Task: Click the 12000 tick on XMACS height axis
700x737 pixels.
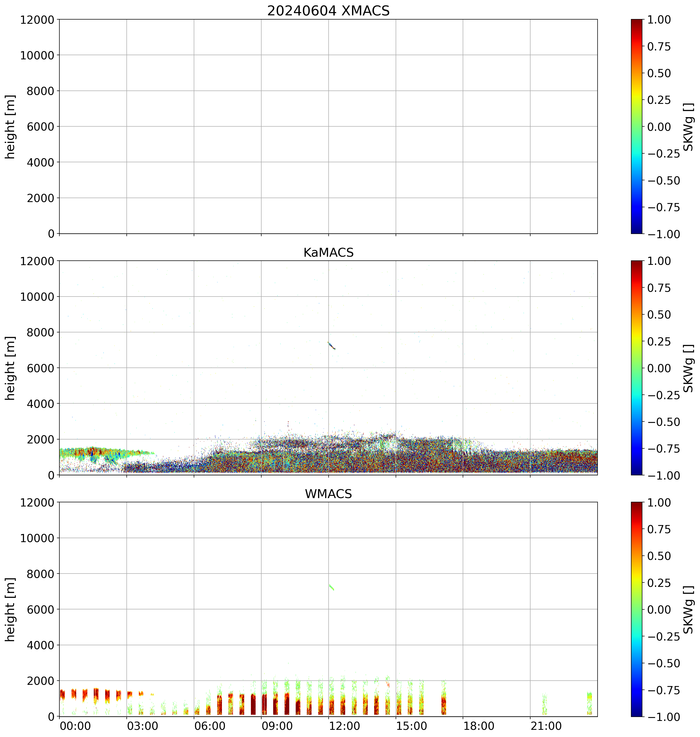Action: (x=37, y=20)
